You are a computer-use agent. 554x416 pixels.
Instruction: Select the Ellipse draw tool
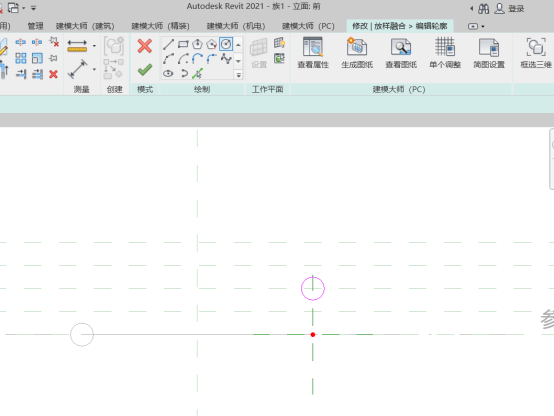[168, 74]
